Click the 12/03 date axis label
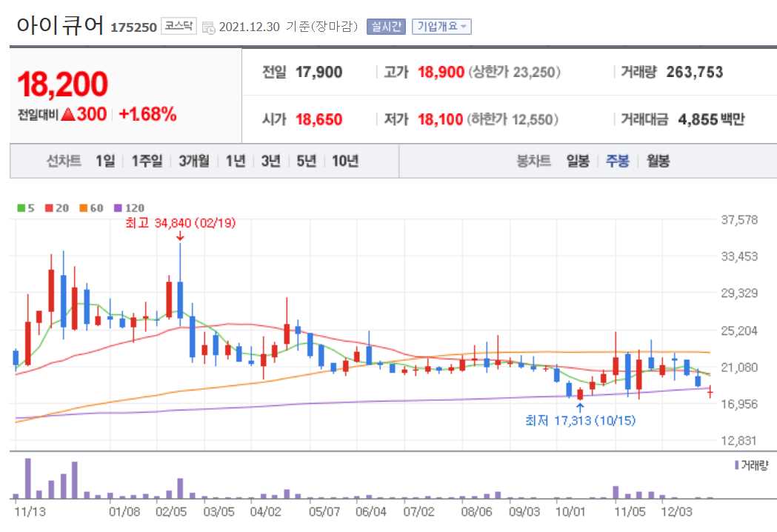 (x=676, y=511)
